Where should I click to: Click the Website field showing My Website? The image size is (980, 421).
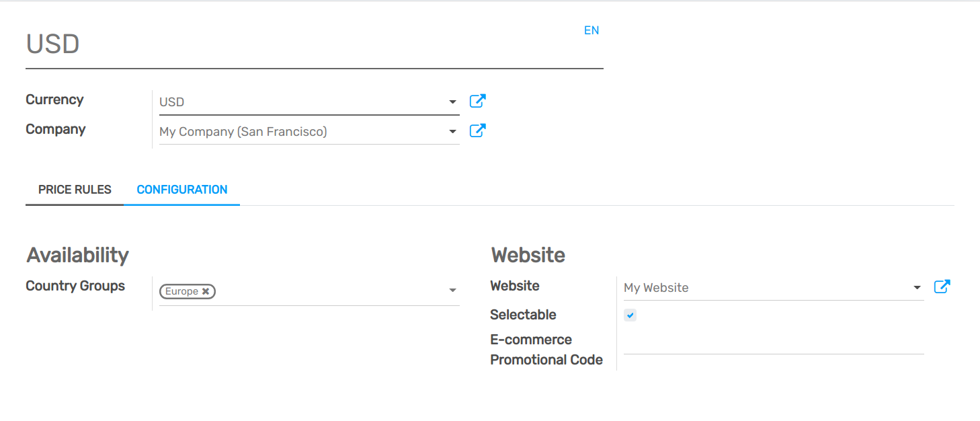pyautogui.click(x=739, y=288)
